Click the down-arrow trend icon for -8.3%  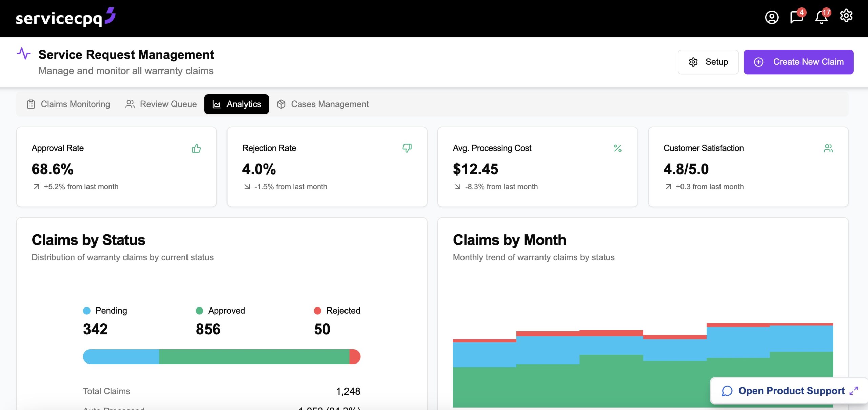[457, 187]
